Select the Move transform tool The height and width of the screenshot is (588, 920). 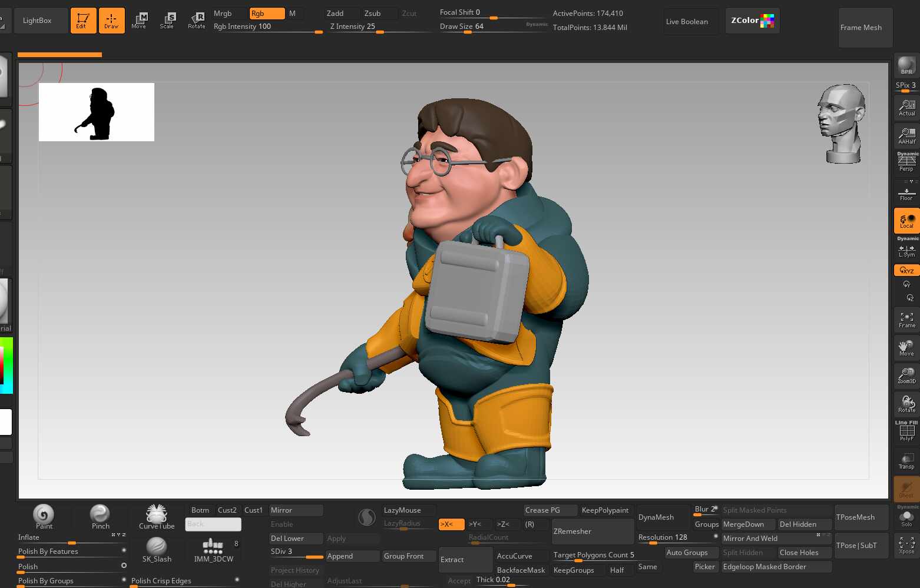click(139, 20)
